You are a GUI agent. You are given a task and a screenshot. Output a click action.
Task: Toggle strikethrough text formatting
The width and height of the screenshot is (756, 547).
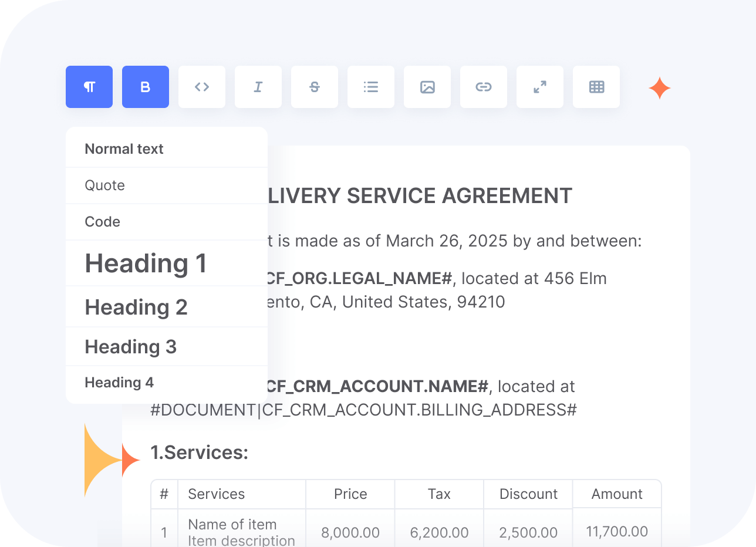point(315,87)
